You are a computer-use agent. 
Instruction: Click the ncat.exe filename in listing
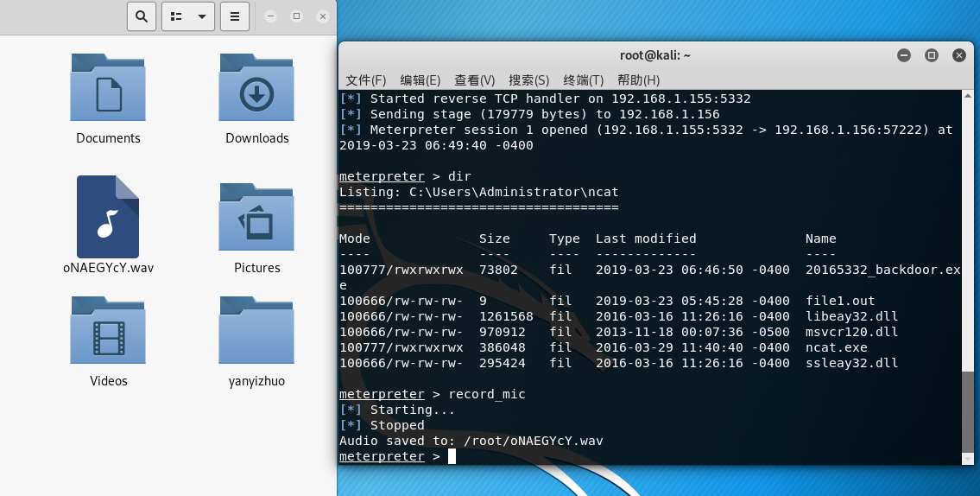(837, 347)
